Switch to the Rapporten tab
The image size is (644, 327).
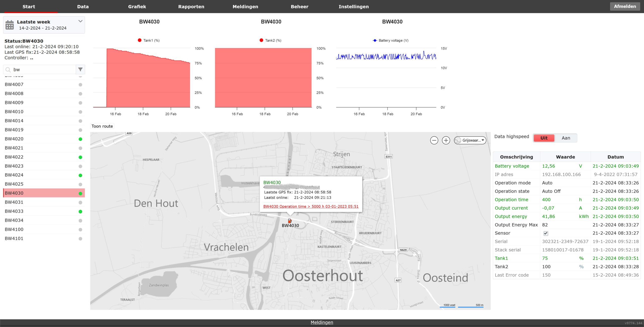[x=191, y=7]
